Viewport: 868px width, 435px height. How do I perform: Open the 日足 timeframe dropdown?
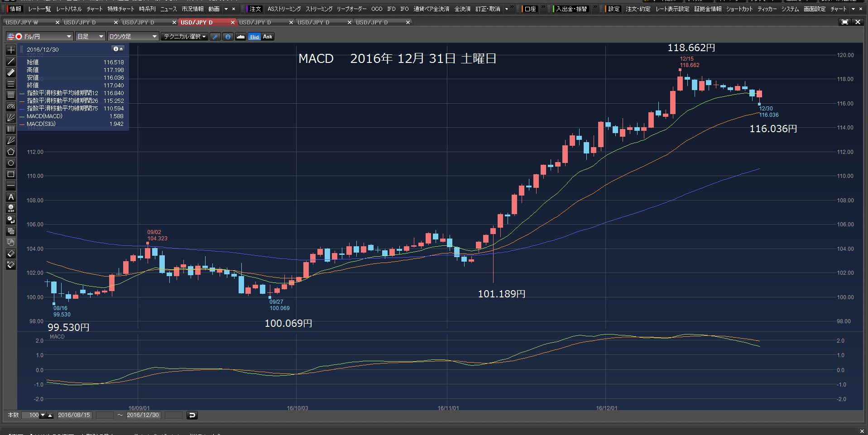(90, 37)
